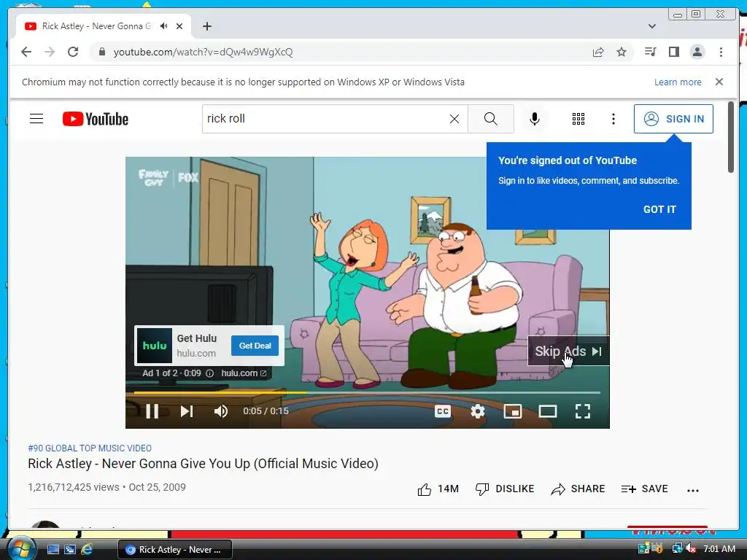This screenshot has width=747, height=560.
Task: Clear the search text with X
Action: [454, 119]
